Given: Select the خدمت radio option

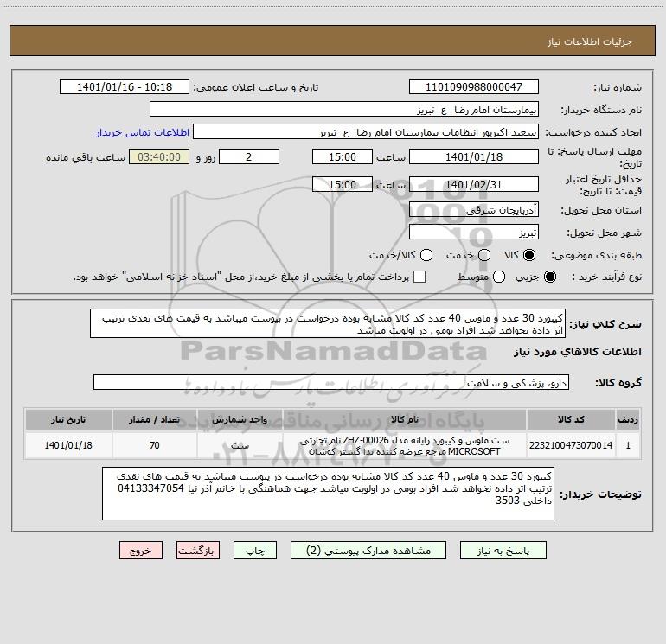Looking at the screenshot, I should [484, 255].
